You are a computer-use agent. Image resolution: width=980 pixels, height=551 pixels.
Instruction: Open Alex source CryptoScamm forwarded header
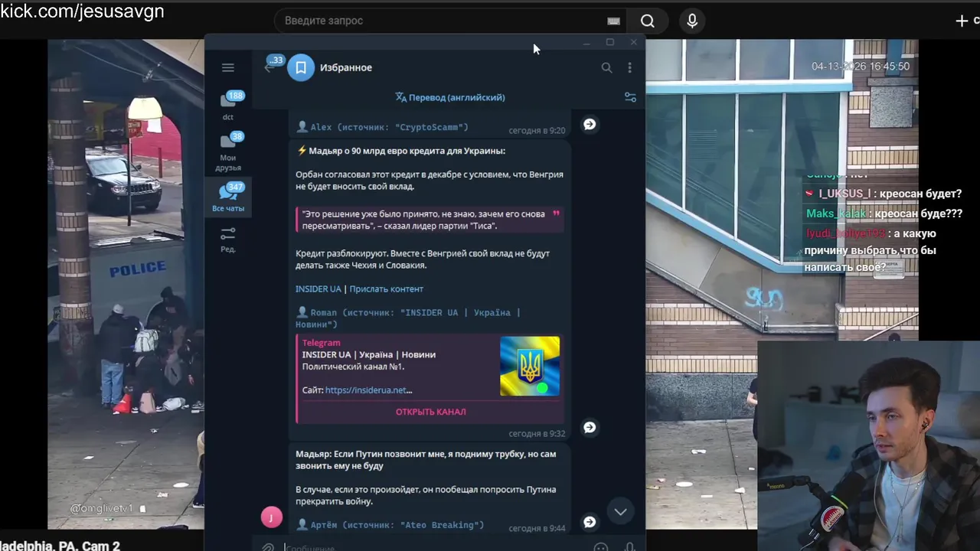[x=382, y=127]
